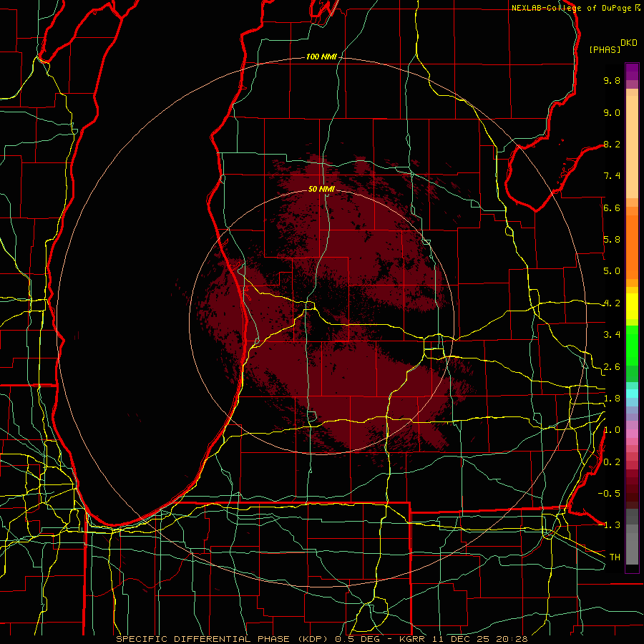Select the 5.8 scale value
The image size is (644, 644).
[x=612, y=240]
